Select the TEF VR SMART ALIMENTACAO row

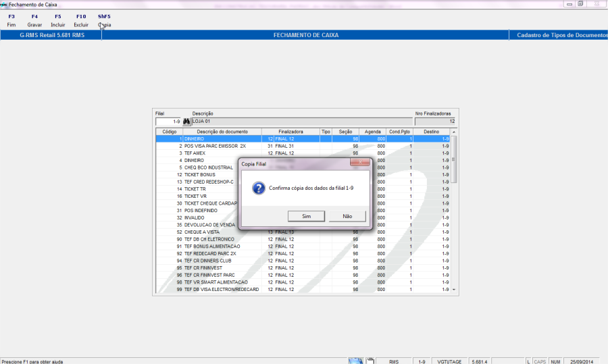(x=303, y=282)
